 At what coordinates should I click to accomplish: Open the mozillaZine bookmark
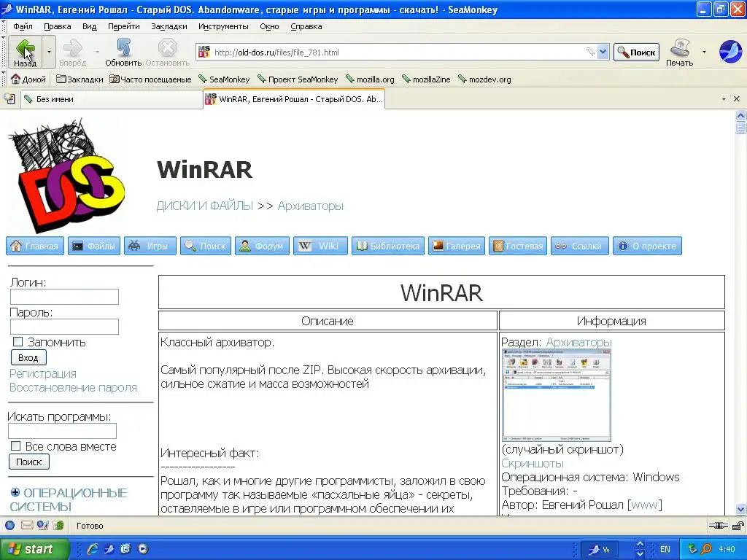426,79
